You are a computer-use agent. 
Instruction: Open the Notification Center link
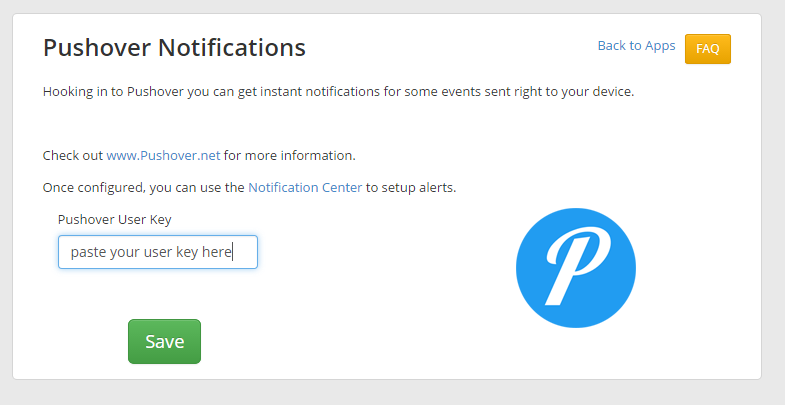pos(305,187)
